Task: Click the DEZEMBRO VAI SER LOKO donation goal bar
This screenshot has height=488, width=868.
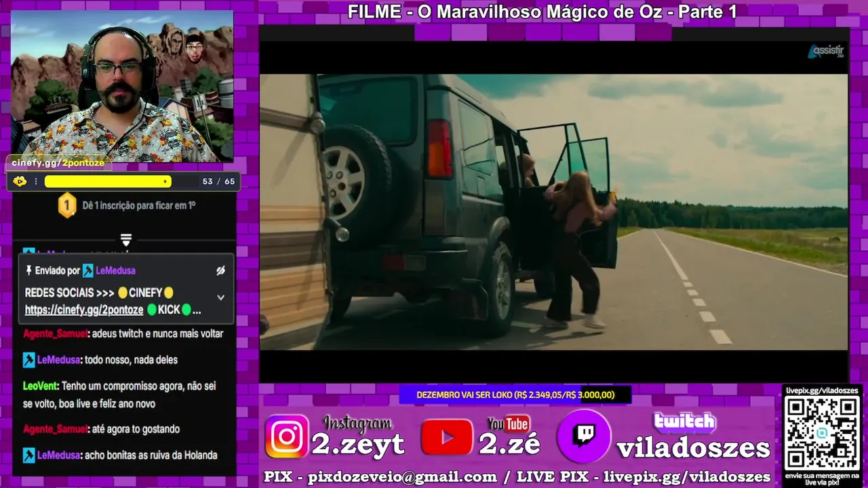Action: [515, 394]
